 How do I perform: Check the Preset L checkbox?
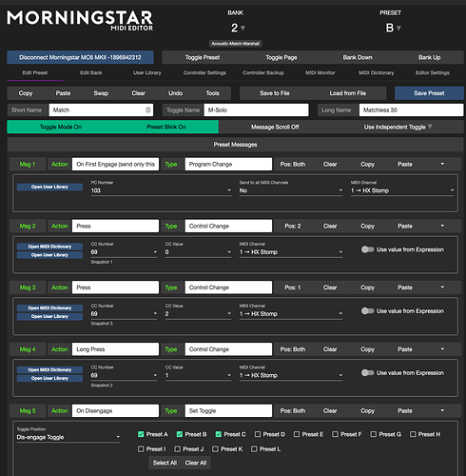254,449
